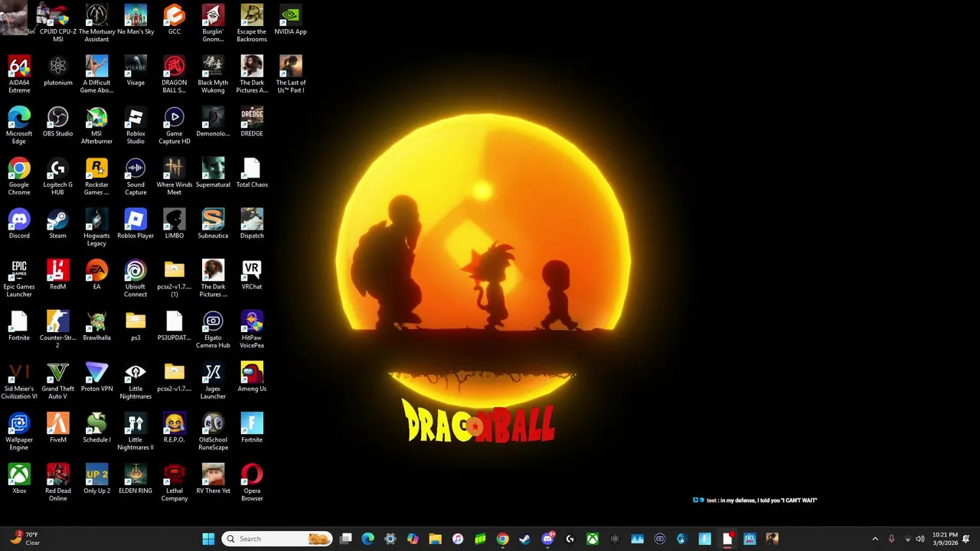Select the Roblox Player desktop icon
This screenshot has width=980, height=551.
[136, 224]
